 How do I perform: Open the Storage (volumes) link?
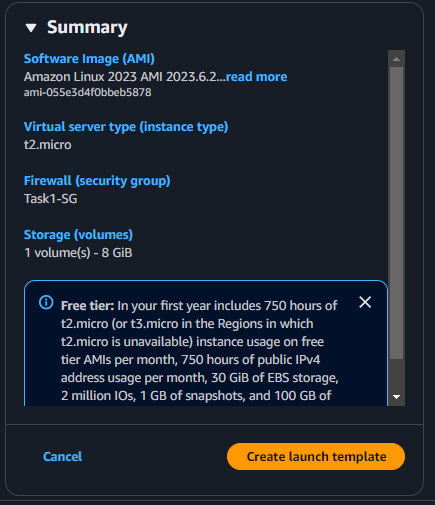78,235
